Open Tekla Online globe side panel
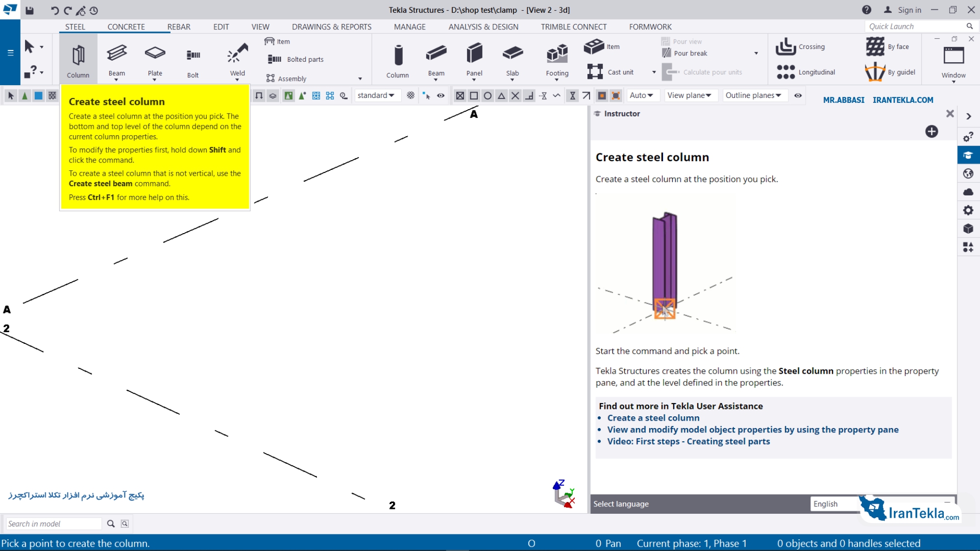The height and width of the screenshot is (551, 980). [968, 173]
